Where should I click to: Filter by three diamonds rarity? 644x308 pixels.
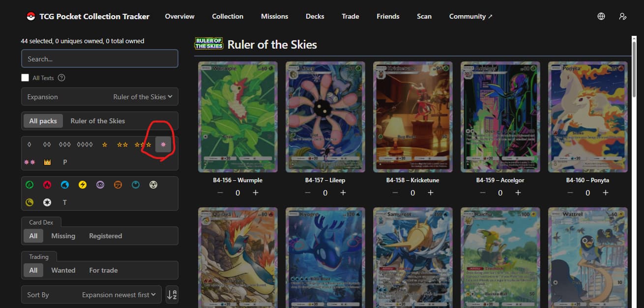tap(64, 144)
